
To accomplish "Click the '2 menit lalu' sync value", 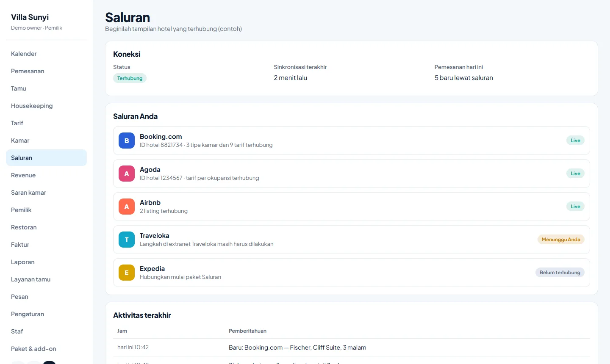I will click(291, 78).
